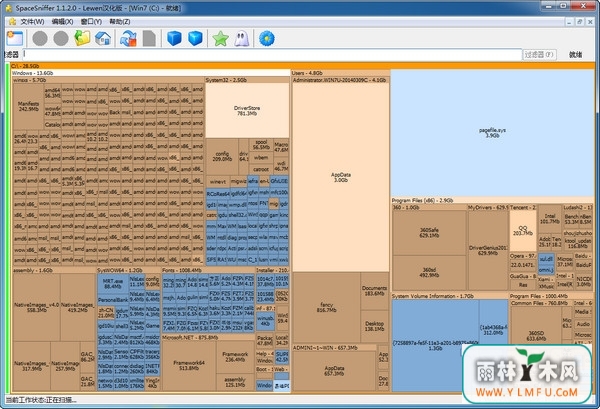Screen dimensions: 600x409
Task: Select the MRT.exe 88.4Mb file block
Action: (x=112, y=284)
